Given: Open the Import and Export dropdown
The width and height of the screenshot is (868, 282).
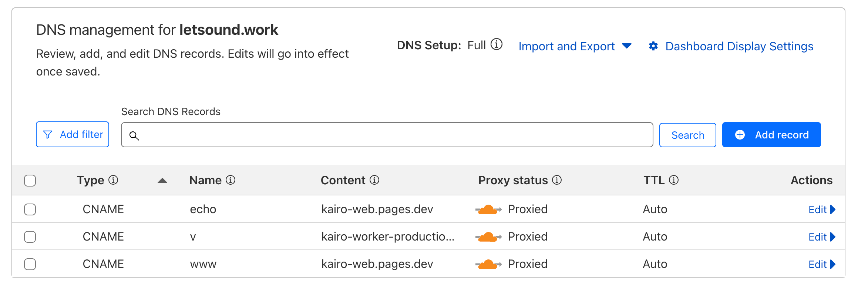Looking at the screenshot, I should [x=575, y=46].
